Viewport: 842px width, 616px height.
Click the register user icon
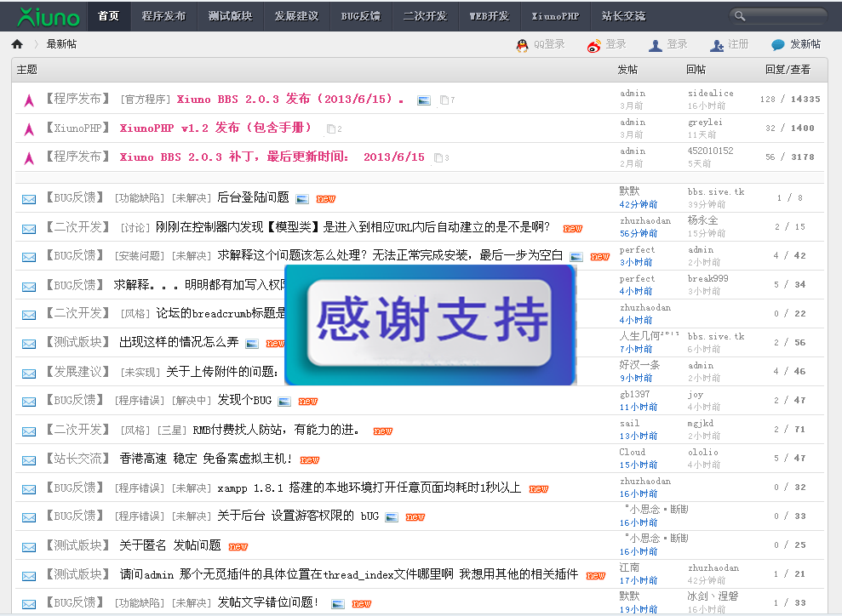click(x=717, y=46)
